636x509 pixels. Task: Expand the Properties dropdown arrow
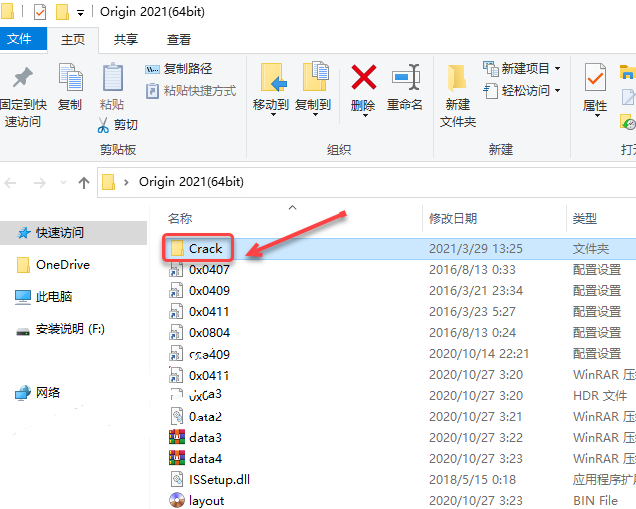point(597,116)
